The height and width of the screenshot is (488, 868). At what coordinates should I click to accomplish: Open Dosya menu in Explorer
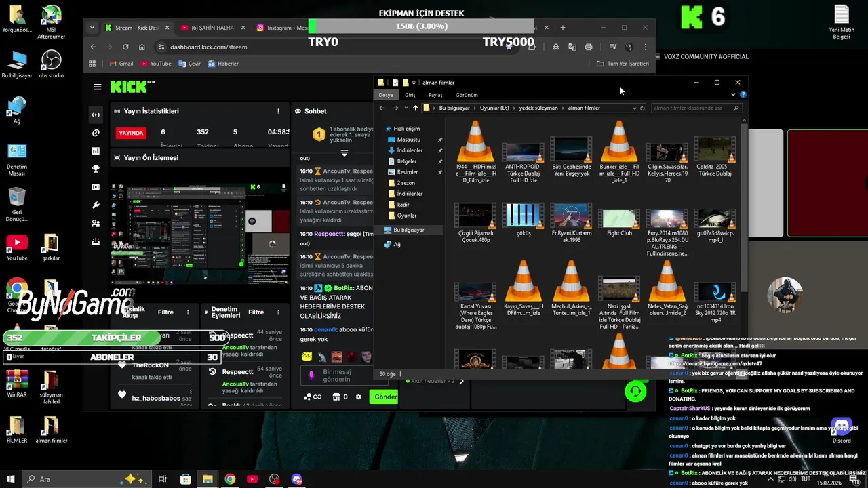pos(385,95)
